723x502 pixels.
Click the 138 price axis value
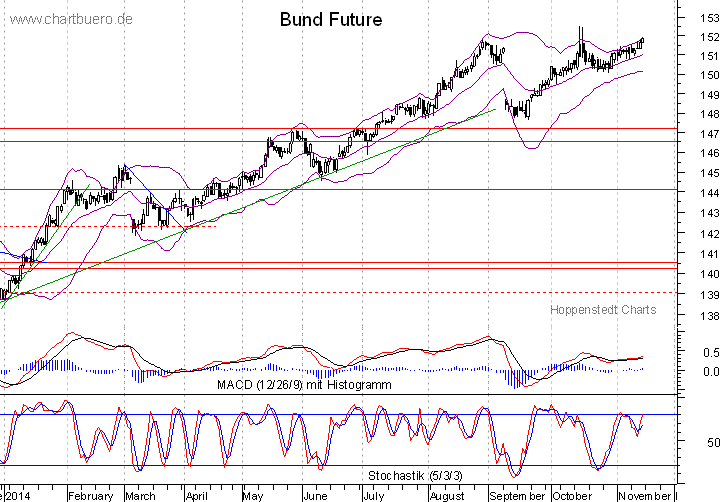click(x=710, y=316)
